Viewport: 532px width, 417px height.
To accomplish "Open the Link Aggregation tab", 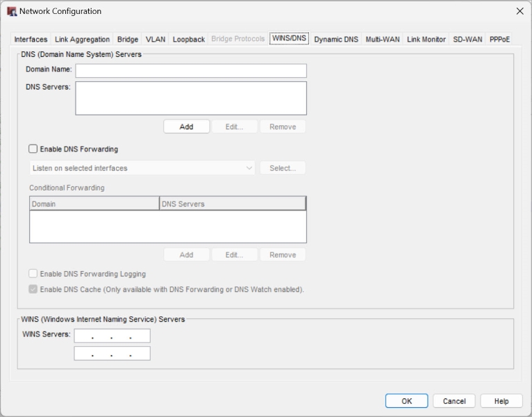I will click(82, 40).
